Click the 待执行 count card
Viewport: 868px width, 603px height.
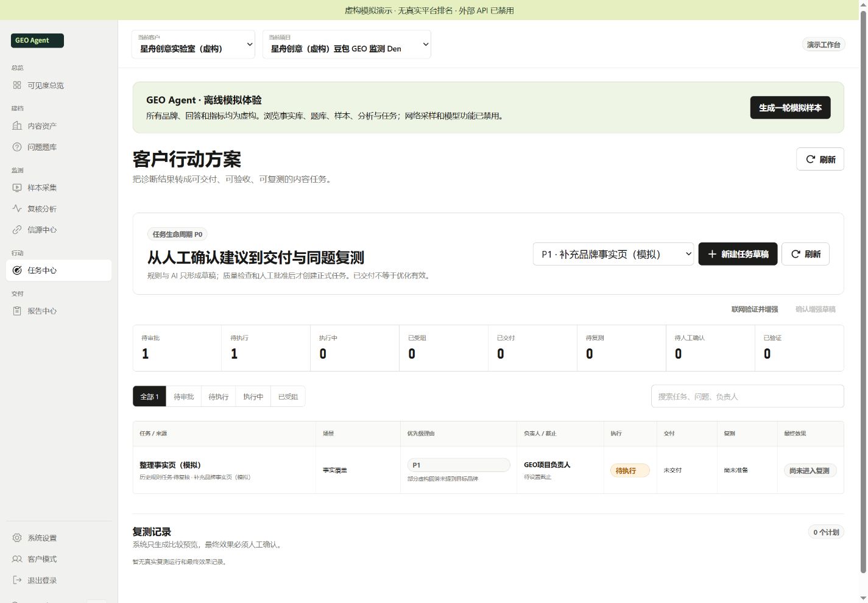266,348
